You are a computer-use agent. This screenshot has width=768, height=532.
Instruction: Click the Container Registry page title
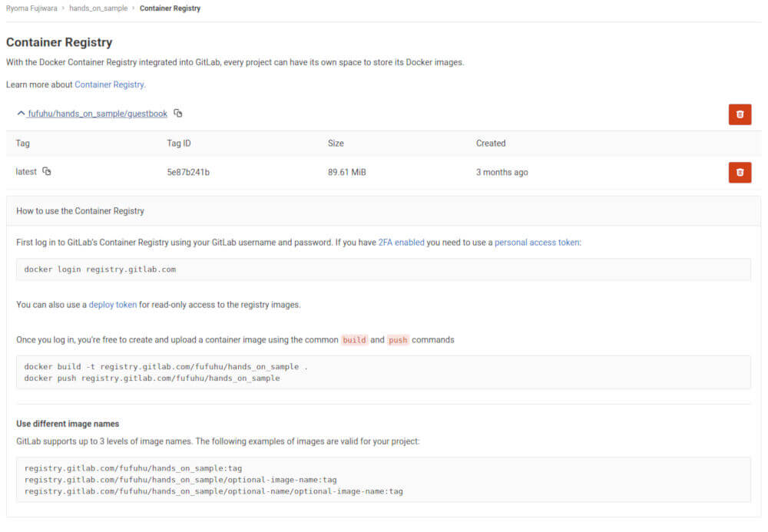(x=59, y=42)
